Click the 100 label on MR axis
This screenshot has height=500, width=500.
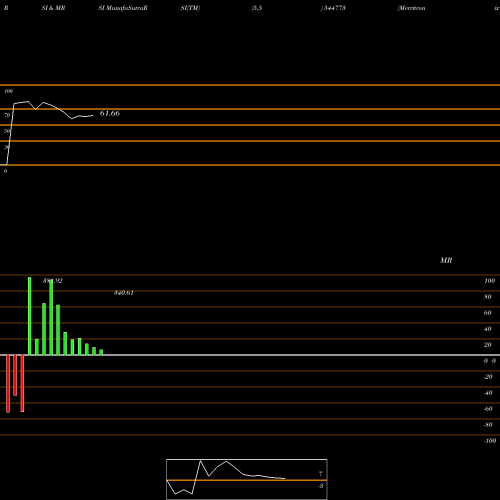(x=489, y=281)
